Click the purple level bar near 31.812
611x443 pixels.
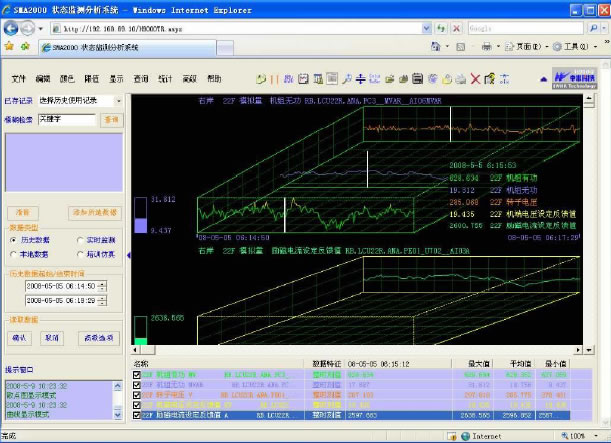pyautogui.click(x=140, y=215)
